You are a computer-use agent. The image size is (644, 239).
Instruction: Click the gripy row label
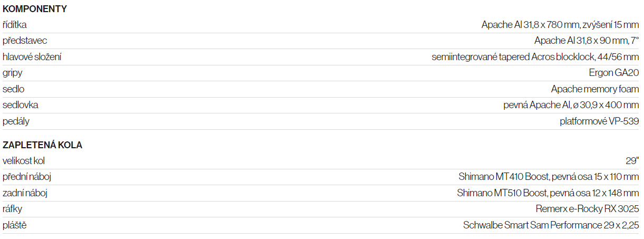pyautogui.click(x=13, y=73)
